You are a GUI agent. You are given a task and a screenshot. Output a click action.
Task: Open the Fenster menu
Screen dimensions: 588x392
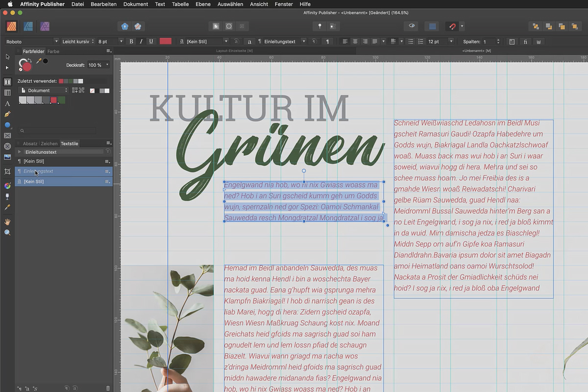(x=283, y=4)
